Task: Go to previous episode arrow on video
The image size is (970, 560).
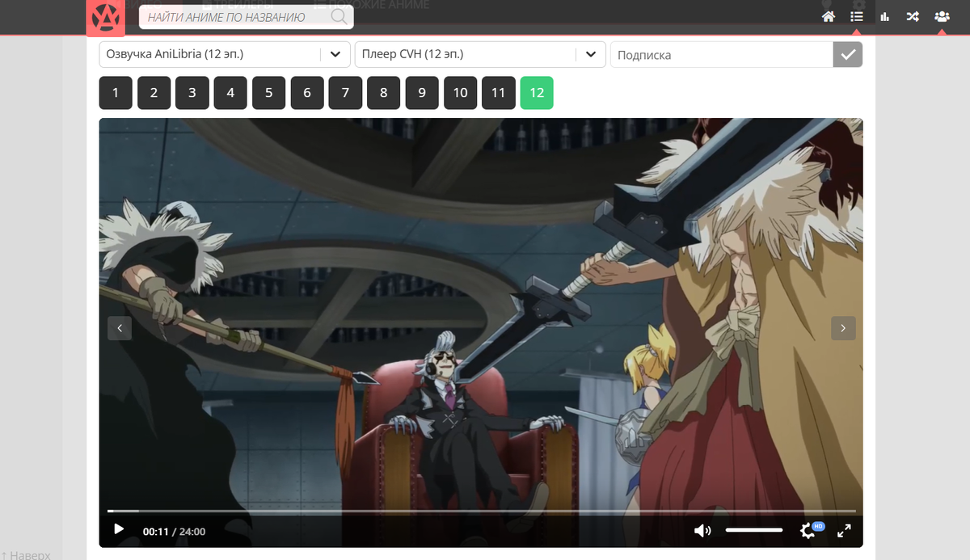Action: 120,328
